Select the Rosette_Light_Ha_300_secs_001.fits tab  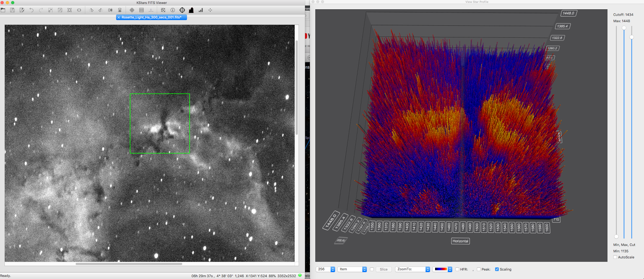151,17
